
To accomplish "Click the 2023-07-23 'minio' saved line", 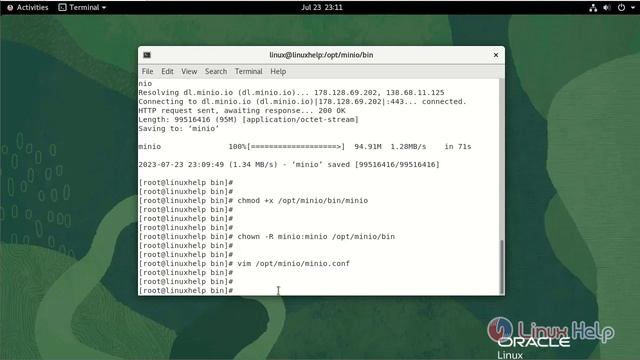I will [289, 164].
